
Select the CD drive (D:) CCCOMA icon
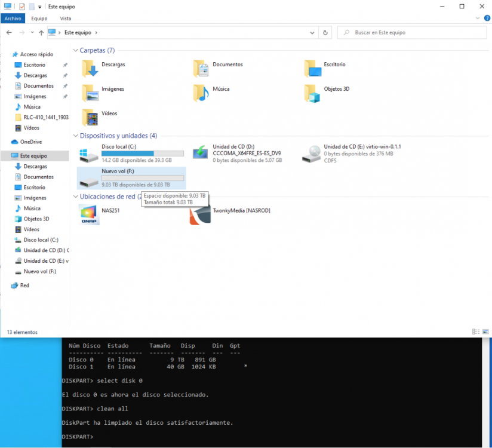(x=200, y=152)
